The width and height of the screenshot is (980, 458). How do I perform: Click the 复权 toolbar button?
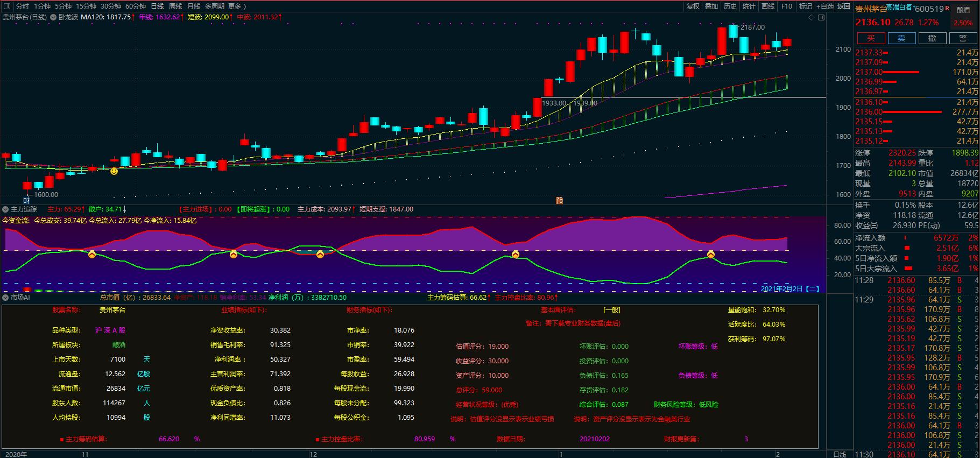click(693, 6)
